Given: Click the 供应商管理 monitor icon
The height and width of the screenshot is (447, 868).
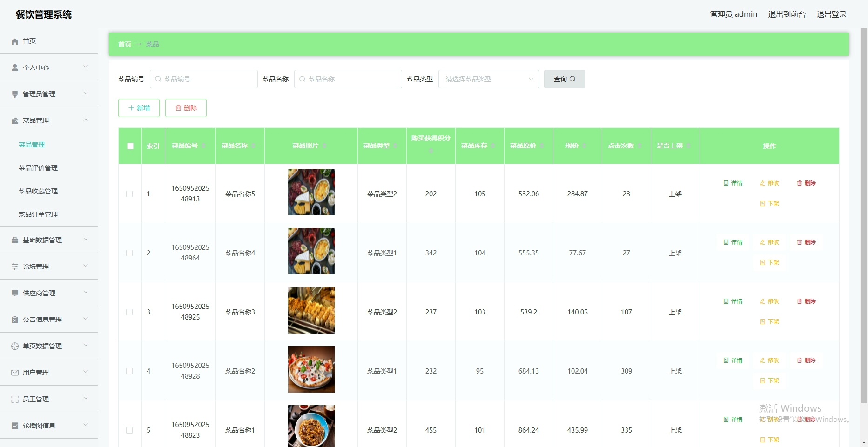Looking at the screenshot, I should (x=15, y=293).
